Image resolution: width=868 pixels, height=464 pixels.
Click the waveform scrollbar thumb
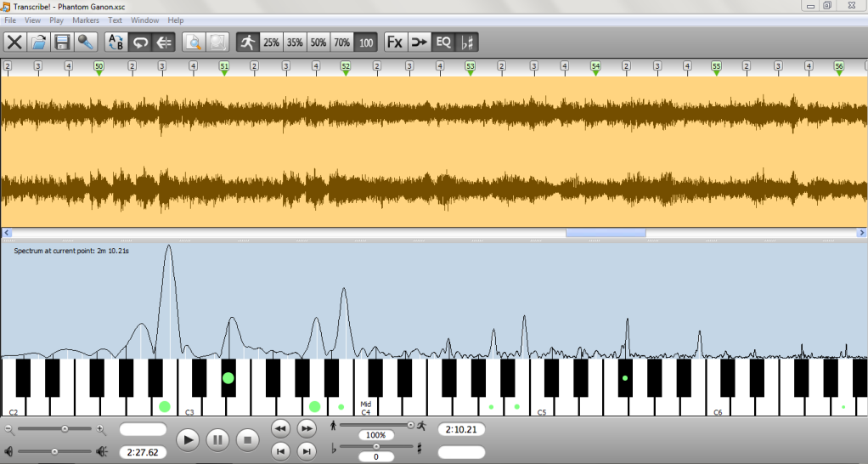click(x=606, y=233)
